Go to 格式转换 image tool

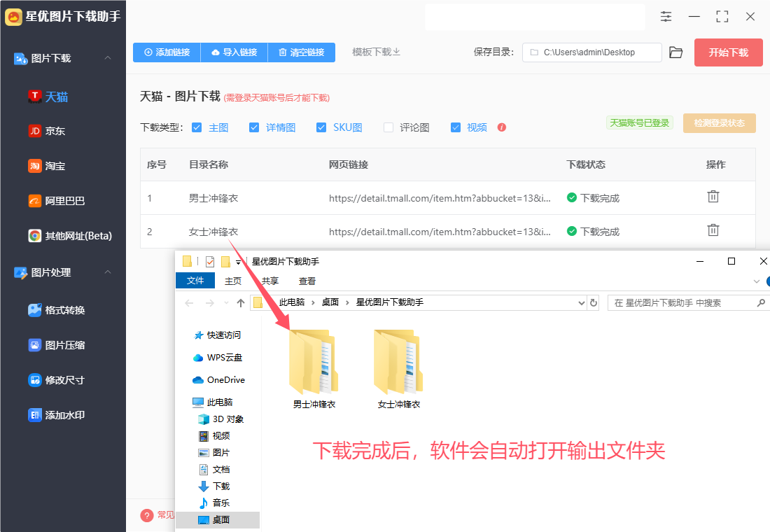click(57, 310)
